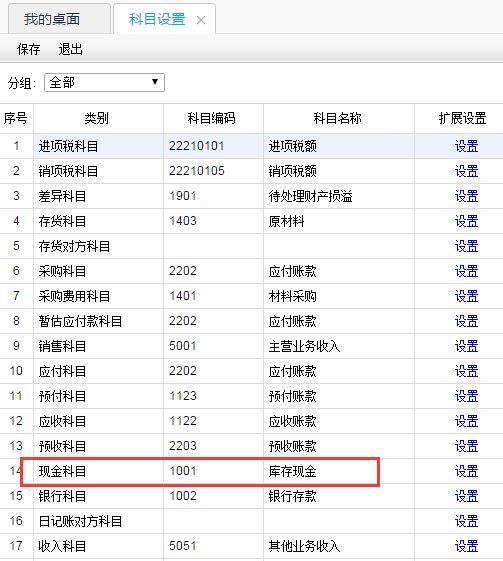Screen dimensions: 503x561
Task: Open 设置 link for 采购科目 row
Action: click(x=466, y=271)
